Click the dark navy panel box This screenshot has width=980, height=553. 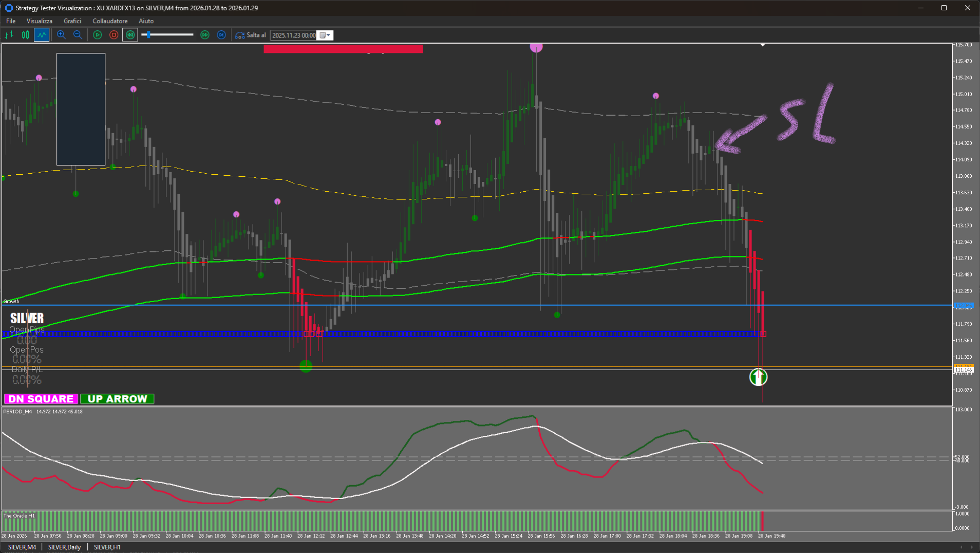(81, 109)
